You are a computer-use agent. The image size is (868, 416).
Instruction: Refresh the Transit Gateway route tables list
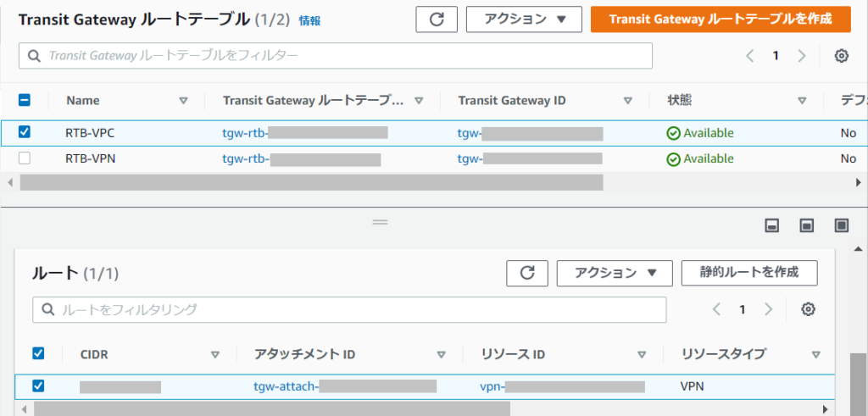(x=437, y=19)
